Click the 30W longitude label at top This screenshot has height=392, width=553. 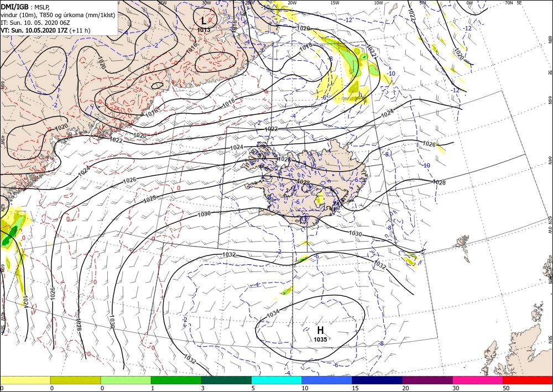(206, 3)
